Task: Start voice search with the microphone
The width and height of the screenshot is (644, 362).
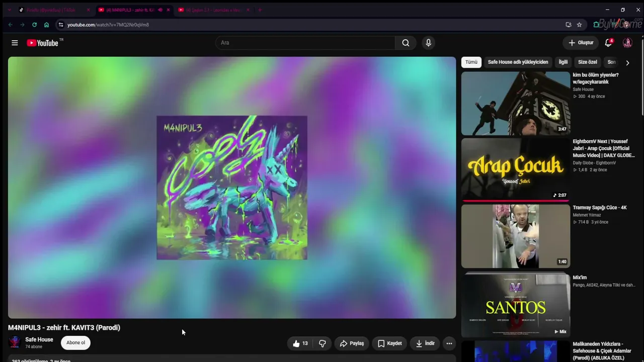Action: [x=429, y=43]
